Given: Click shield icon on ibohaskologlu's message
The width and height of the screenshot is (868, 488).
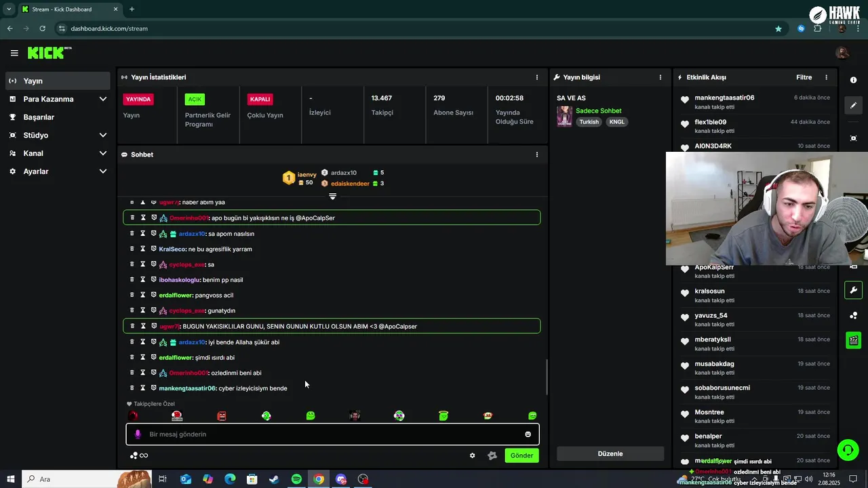Looking at the screenshot, I should tap(153, 279).
